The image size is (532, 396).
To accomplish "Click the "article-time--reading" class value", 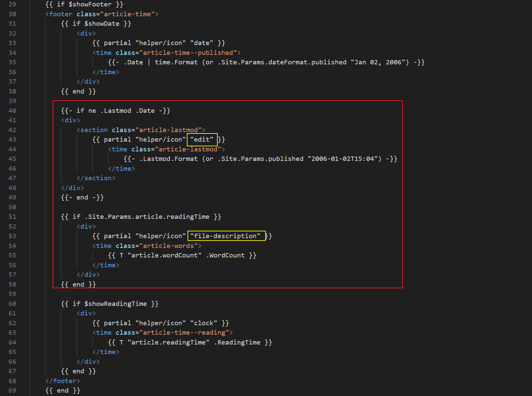I will [x=184, y=333].
